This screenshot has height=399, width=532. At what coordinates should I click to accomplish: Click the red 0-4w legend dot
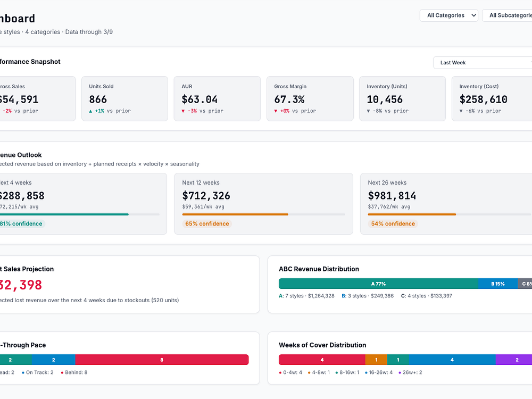(x=281, y=373)
